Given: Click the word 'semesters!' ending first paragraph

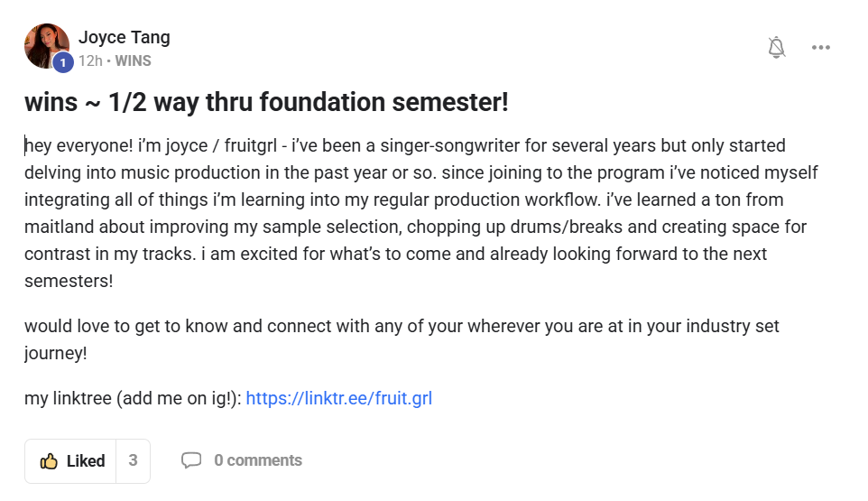Looking at the screenshot, I should (69, 281).
